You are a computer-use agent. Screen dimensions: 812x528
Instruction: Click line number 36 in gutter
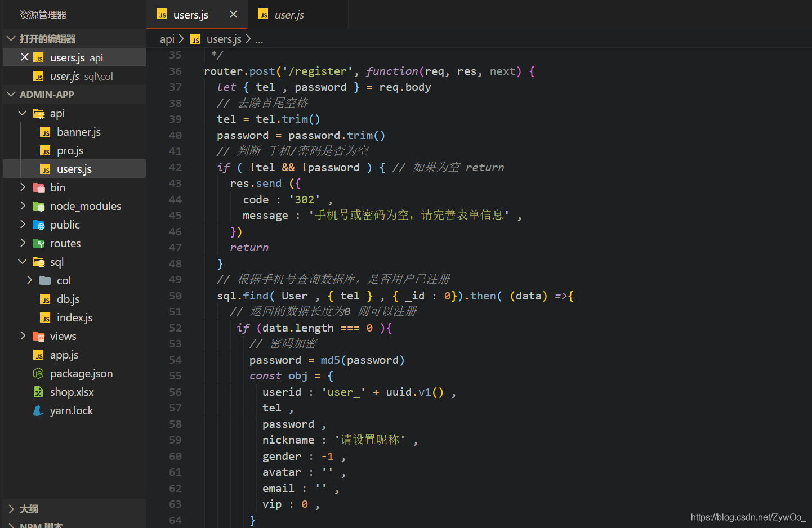(175, 71)
